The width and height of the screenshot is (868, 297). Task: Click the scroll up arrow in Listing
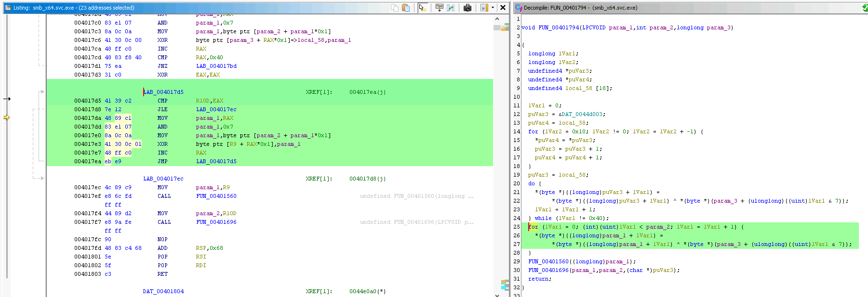(x=497, y=19)
